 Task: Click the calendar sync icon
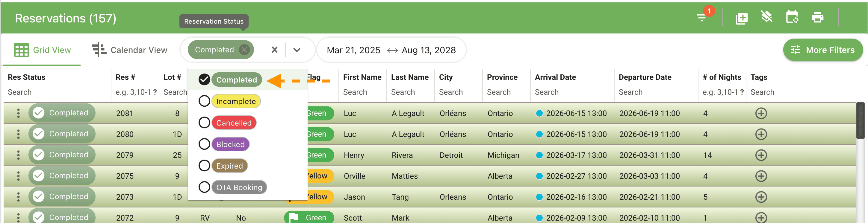pyautogui.click(x=792, y=17)
